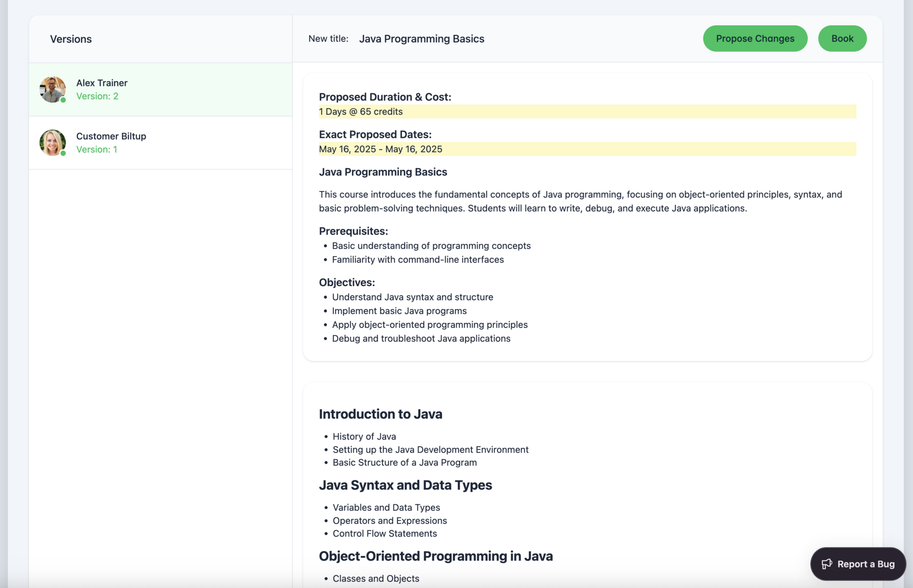Screen dimensions: 913x588
Task: Click Customer Biltup's avatar photo
Action: pos(52,142)
